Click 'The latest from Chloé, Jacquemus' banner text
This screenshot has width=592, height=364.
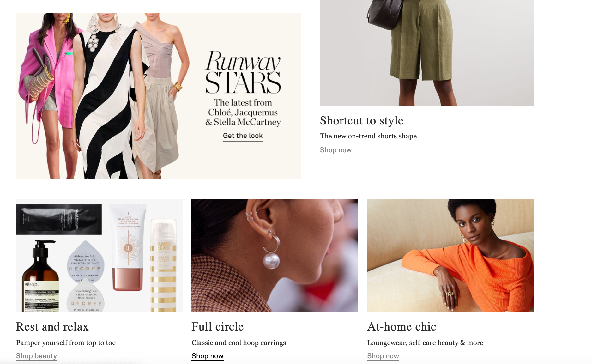(243, 107)
